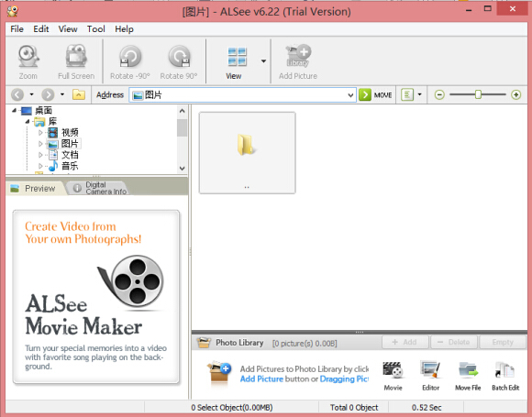Open the Edit menu

41,29
